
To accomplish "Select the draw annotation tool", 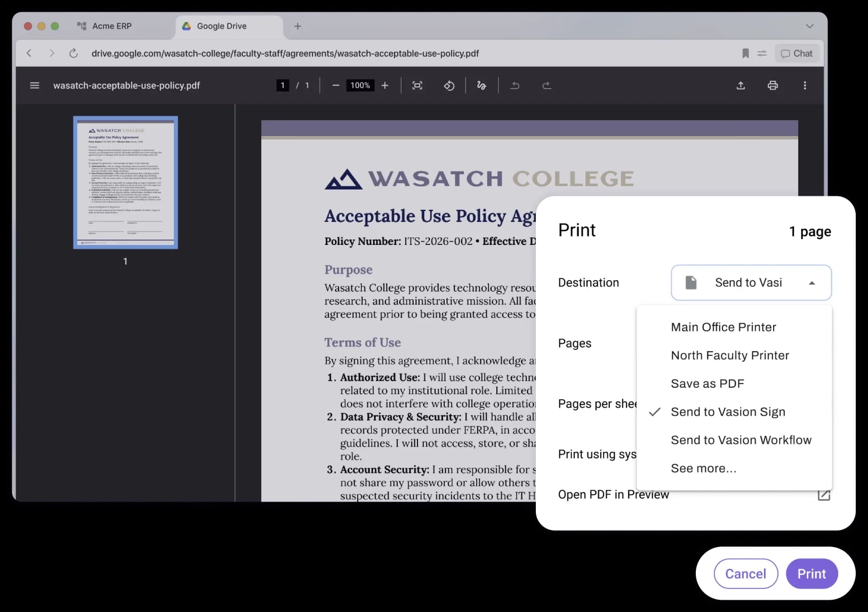I will pos(481,85).
